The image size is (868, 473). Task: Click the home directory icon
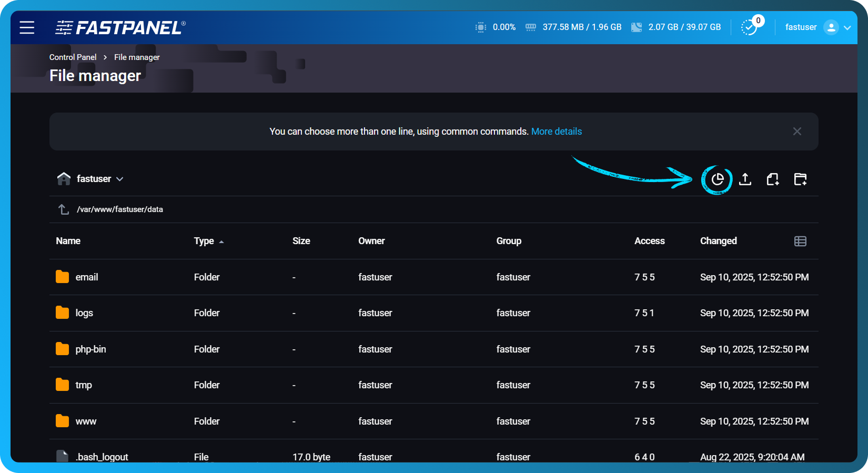coord(64,179)
